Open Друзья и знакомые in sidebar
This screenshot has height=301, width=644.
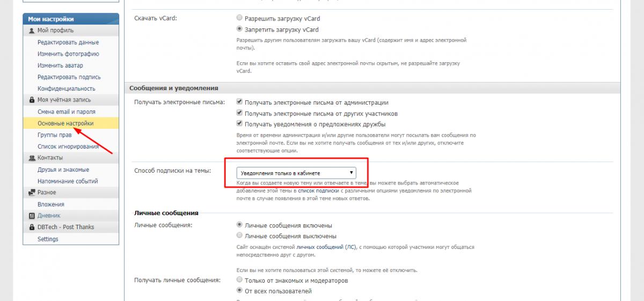coord(63,170)
